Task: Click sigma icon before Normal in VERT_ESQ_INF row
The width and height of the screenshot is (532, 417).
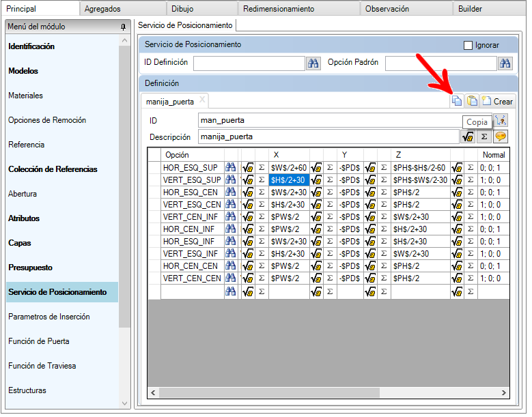Action: 471,254
